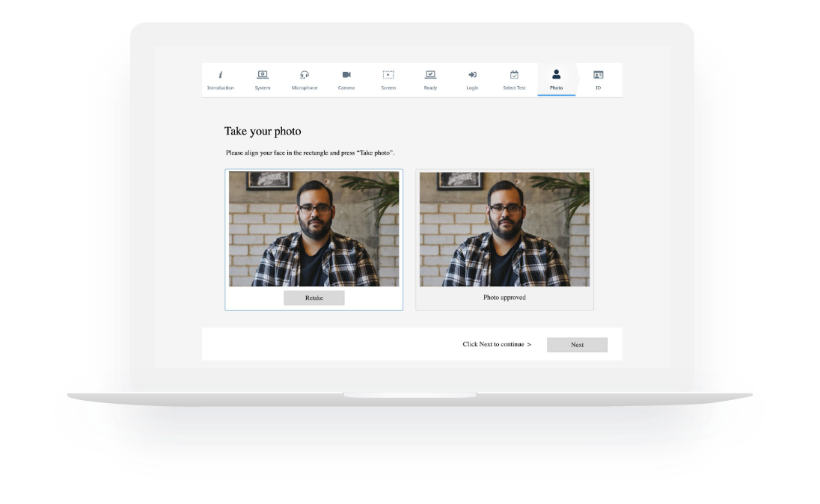Click the face alignment instruction text

(x=310, y=153)
